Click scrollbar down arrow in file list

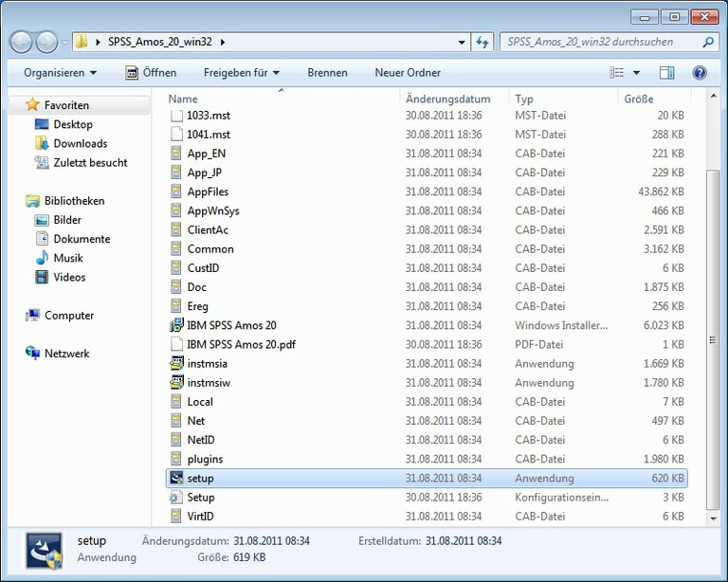click(713, 518)
